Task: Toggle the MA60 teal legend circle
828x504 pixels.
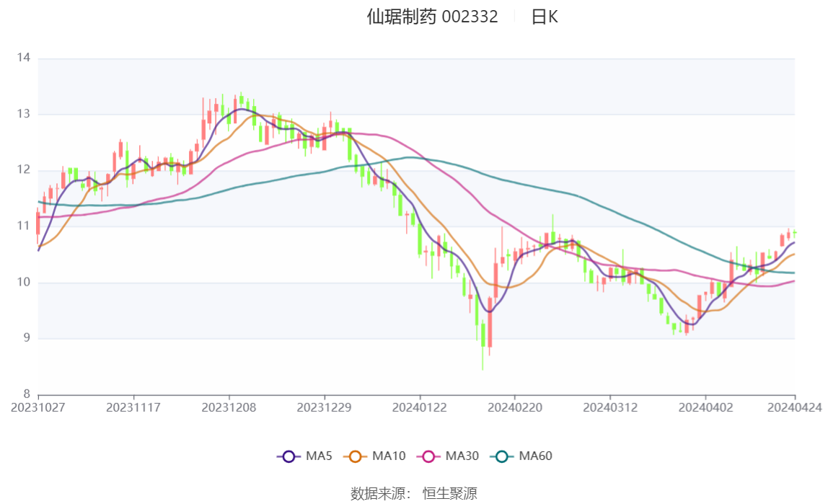Action: [502, 456]
